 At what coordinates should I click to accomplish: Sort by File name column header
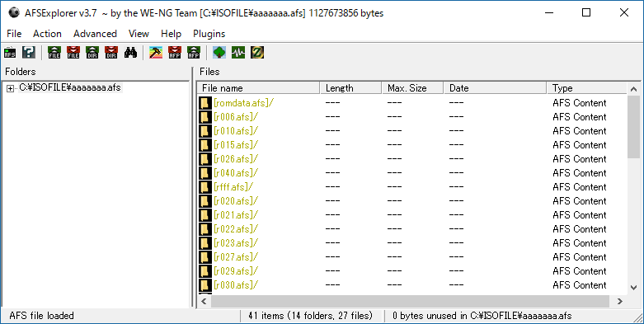(x=258, y=88)
